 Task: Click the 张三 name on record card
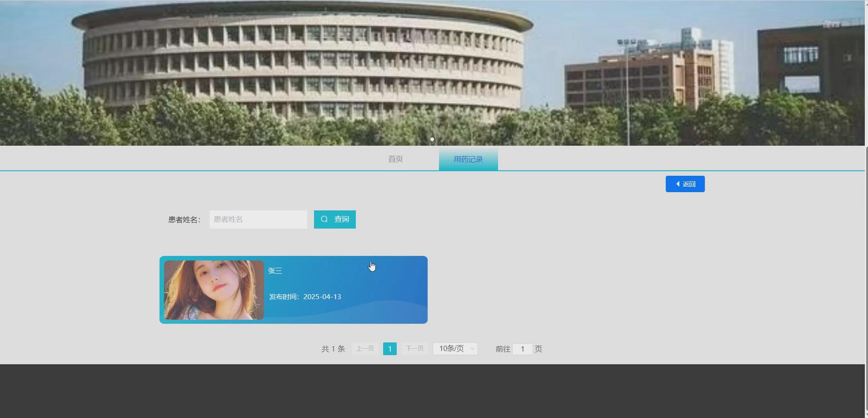[x=275, y=271]
